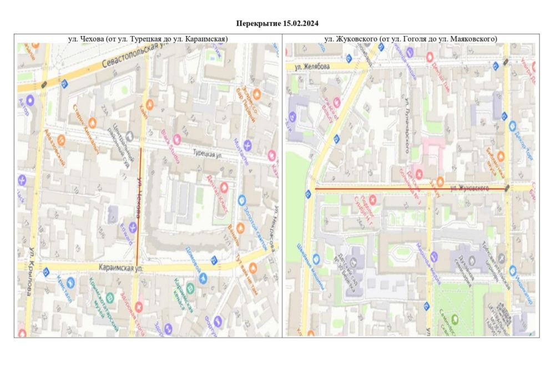This screenshot has height=392, width=555.
Task: Select the orange Библиотека marker near ул. Жуковского
Action: tap(501, 156)
